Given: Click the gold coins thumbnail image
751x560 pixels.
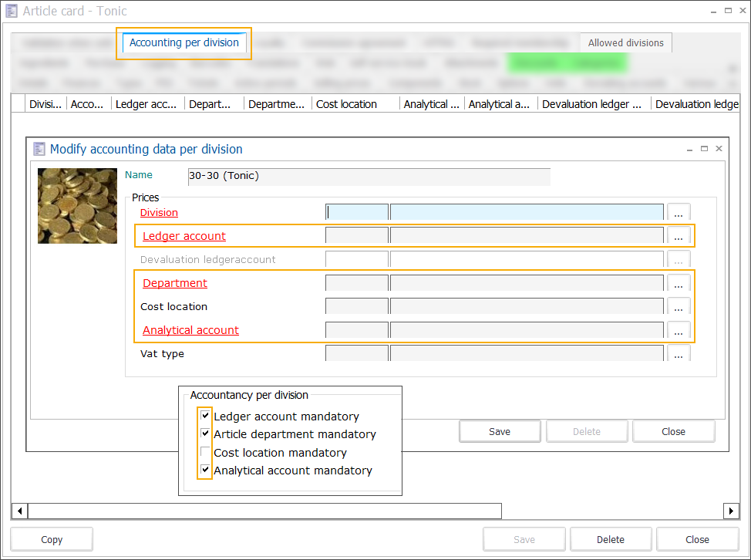Looking at the screenshot, I should point(77,206).
